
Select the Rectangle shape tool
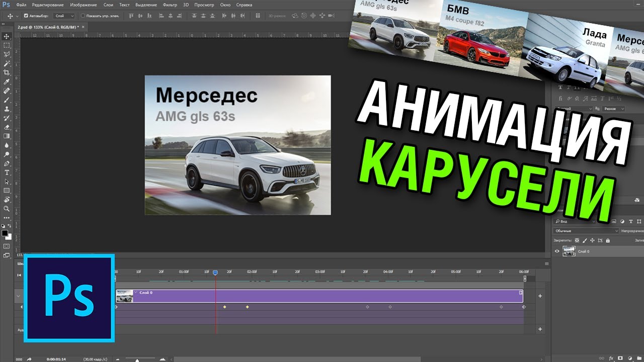tap(7, 190)
